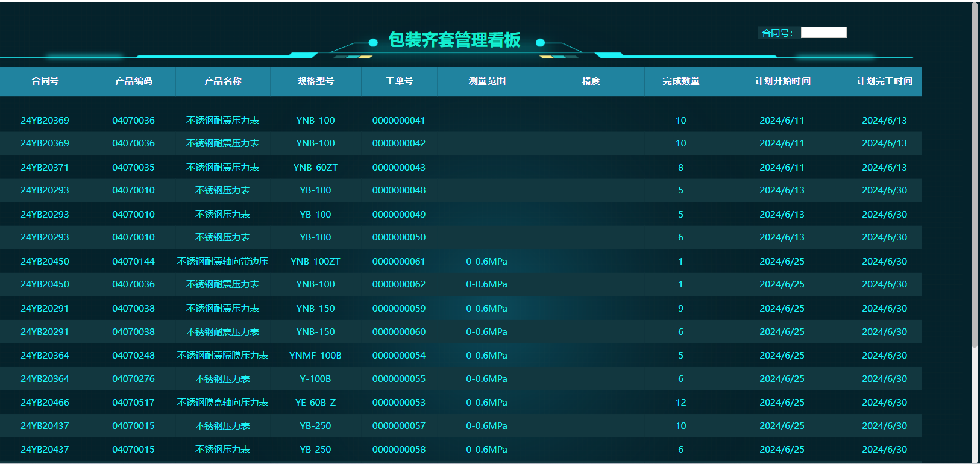Click the YE-60B-Z specification cell
Viewport: 980px width, 464px height.
(315, 403)
